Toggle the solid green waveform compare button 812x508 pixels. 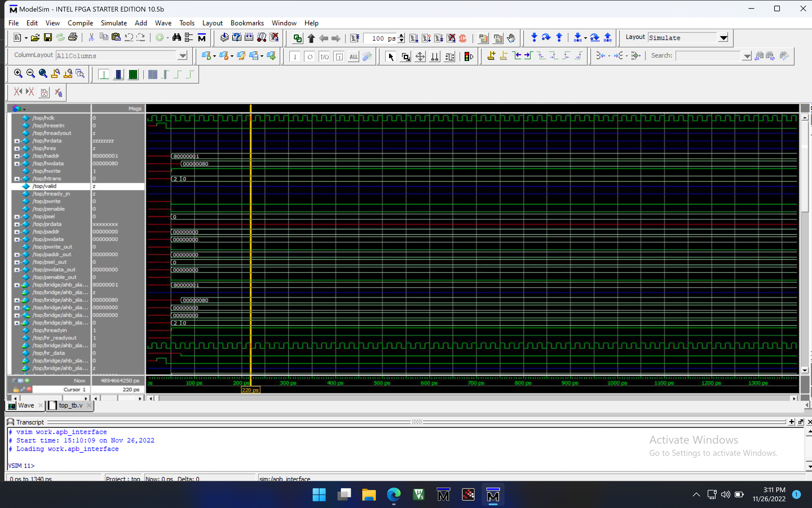point(133,74)
